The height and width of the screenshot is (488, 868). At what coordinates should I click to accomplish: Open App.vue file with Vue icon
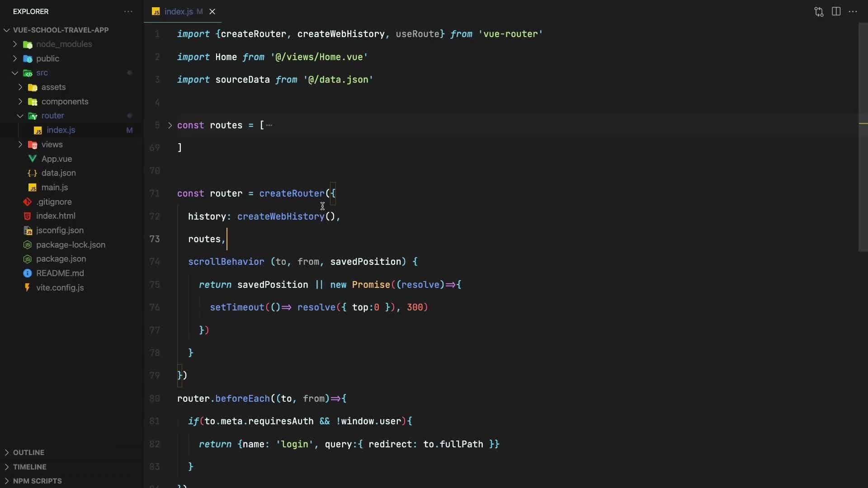coord(57,159)
